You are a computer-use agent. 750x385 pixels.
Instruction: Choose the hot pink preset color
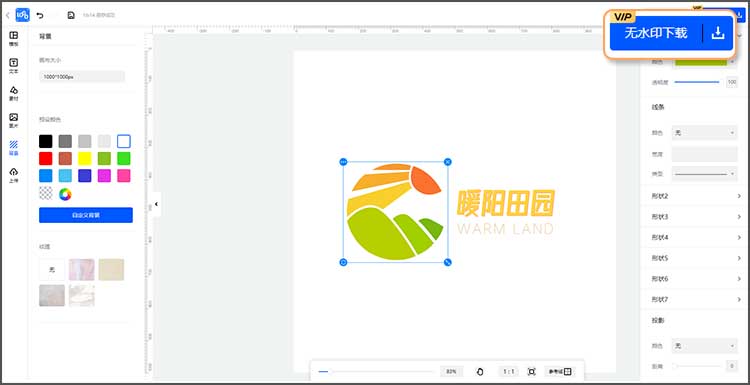tap(124, 176)
